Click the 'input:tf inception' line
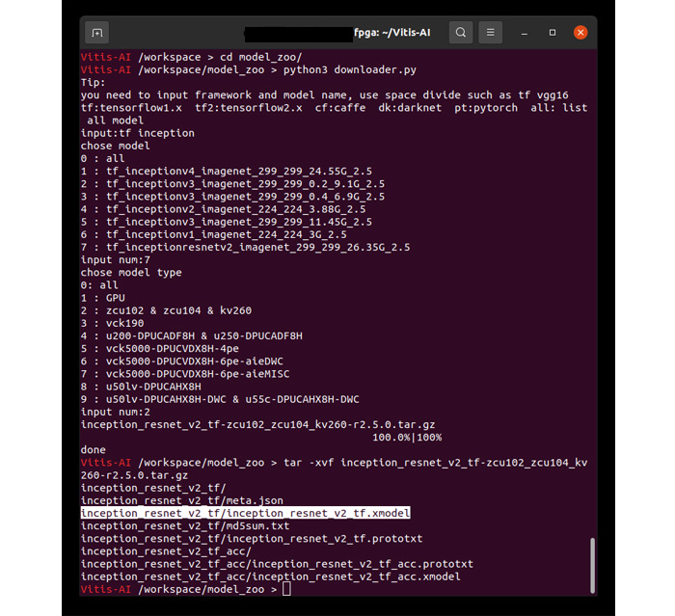The image size is (675, 616). [137, 133]
